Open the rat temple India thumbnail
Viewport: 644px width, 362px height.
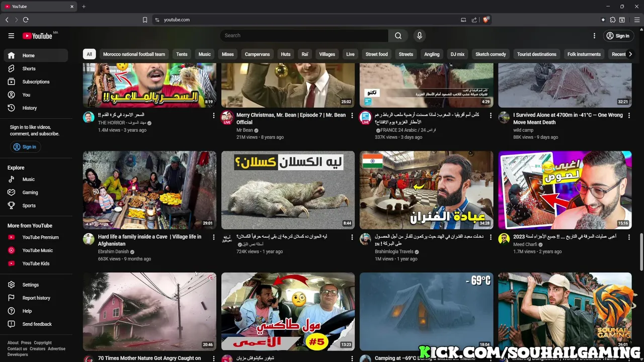click(x=426, y=190)
